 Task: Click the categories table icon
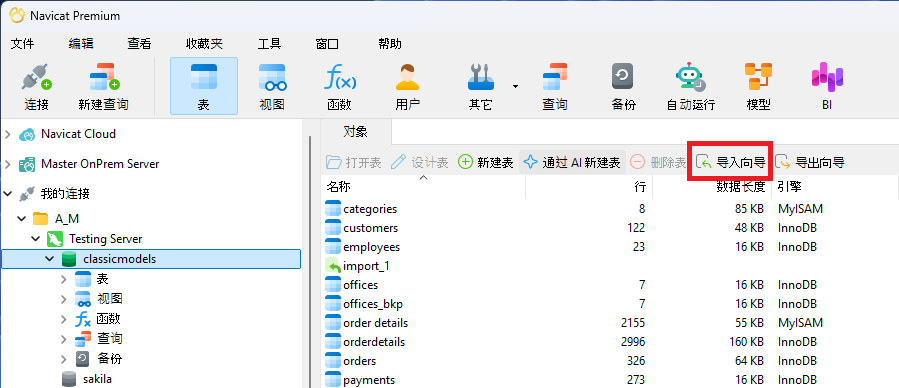[333, 209]
